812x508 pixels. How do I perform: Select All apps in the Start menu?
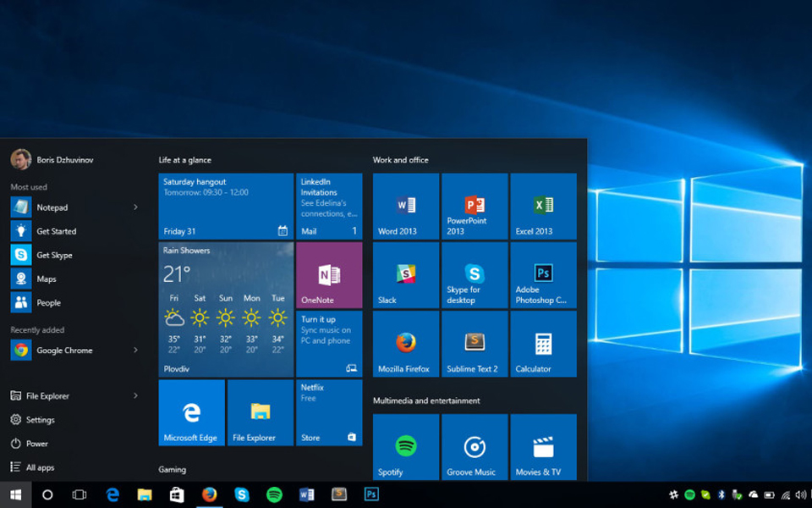coord(40,467)
